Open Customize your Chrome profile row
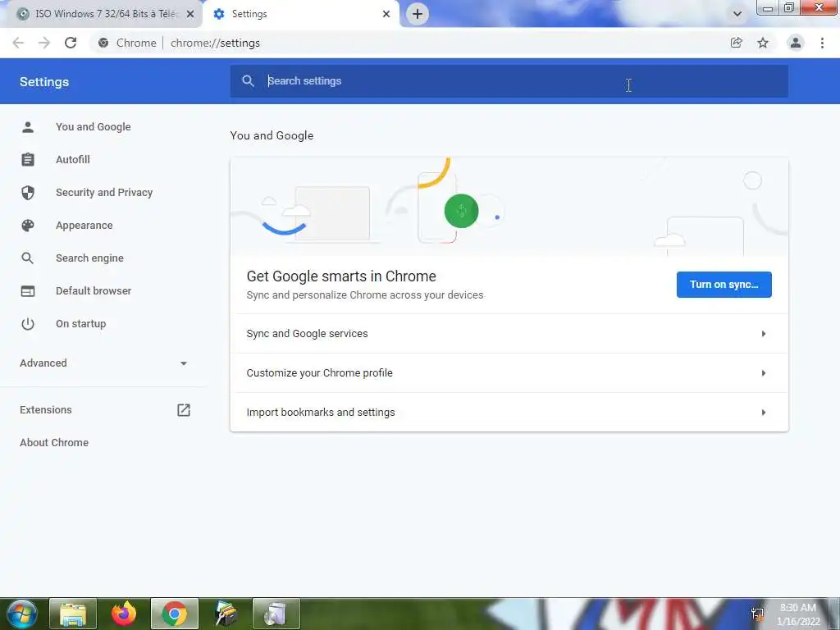840x630 pixels. click(509, 373)
